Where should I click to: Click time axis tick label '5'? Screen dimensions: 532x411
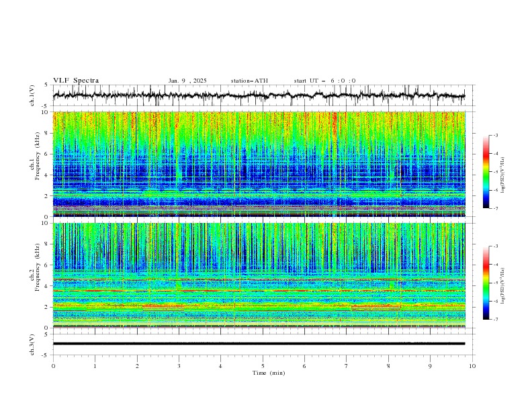pos(263,366)
